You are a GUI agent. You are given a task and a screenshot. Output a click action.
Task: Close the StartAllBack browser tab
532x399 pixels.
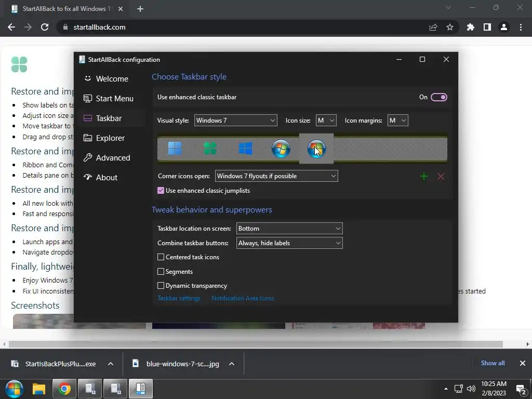(121, 9)
